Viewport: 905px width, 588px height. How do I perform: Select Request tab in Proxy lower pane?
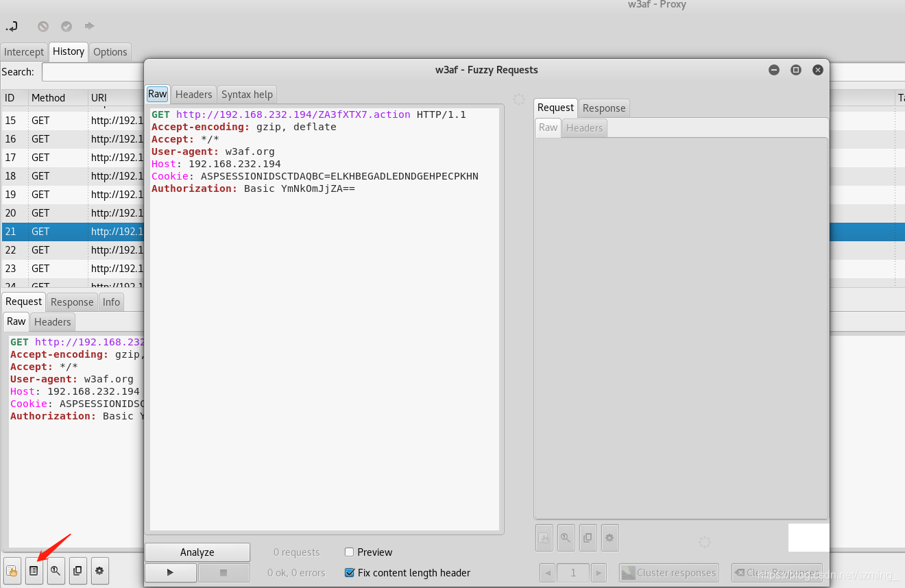24,302
